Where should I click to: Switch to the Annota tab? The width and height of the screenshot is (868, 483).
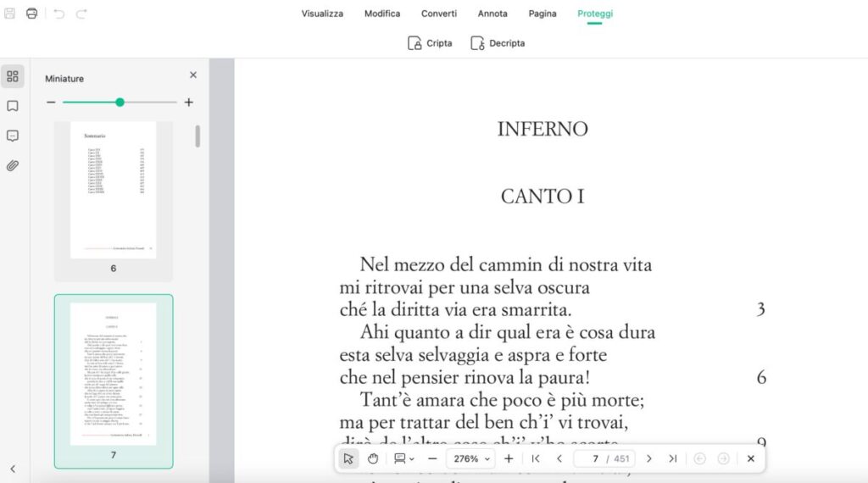point(492,14)
